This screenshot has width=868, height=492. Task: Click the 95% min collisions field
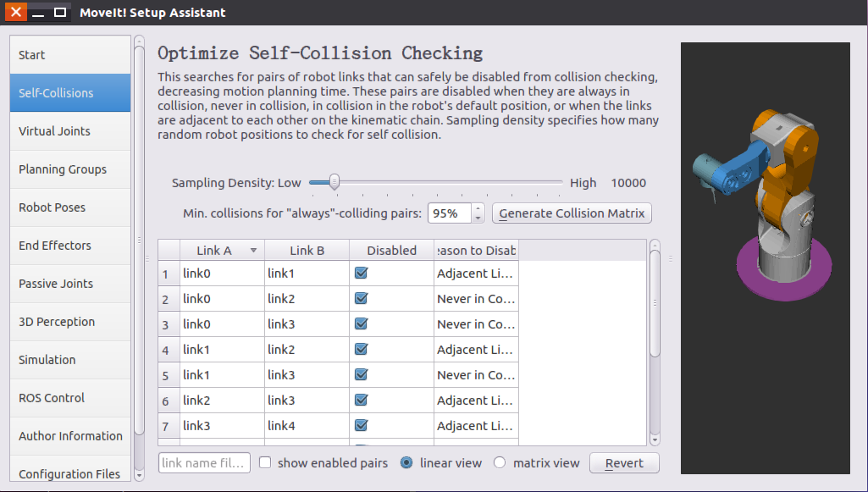pyautogui.click(x=450, y=213)
